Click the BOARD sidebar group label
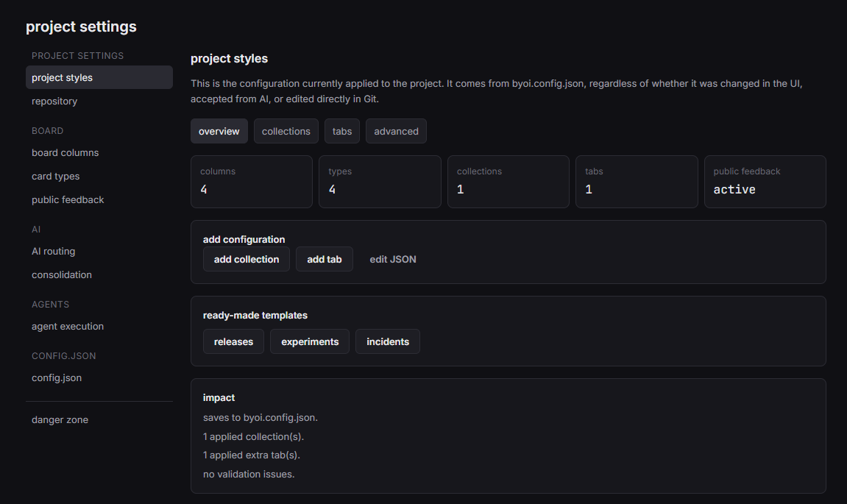Viewport: 847px width, 504px height. (48, 131)
